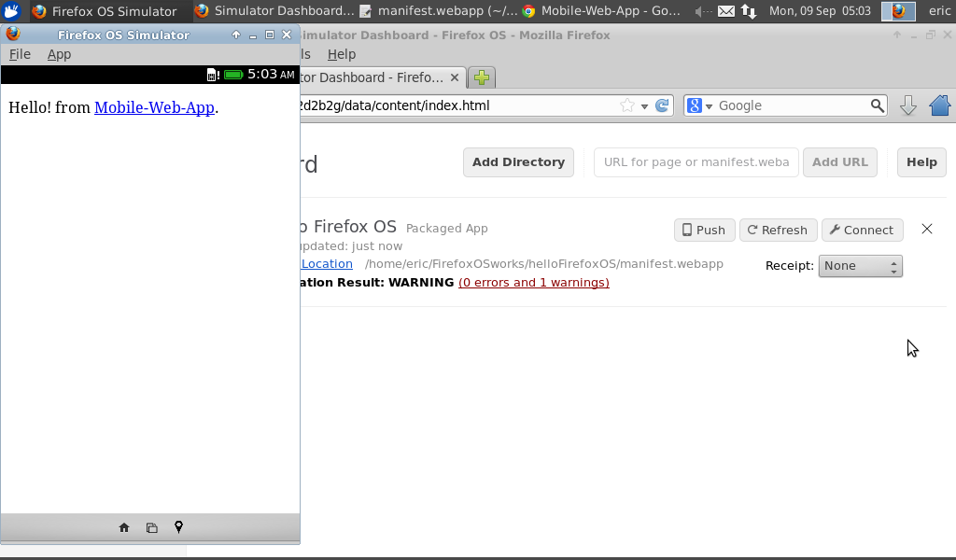The width and height of the screenshot is (956, 560).
Task: Open the Mobile-Web-App link in simulator
Action: click(154, 107)
